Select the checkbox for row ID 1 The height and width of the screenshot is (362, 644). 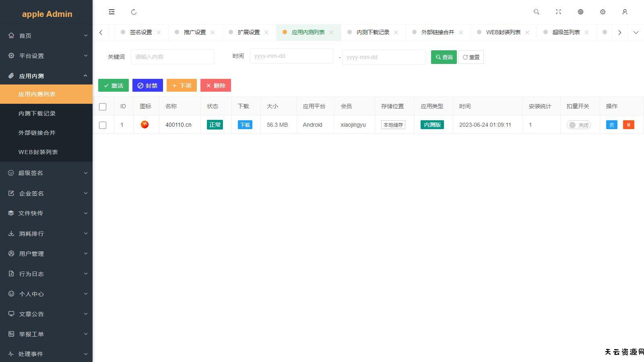coord(103,125)
